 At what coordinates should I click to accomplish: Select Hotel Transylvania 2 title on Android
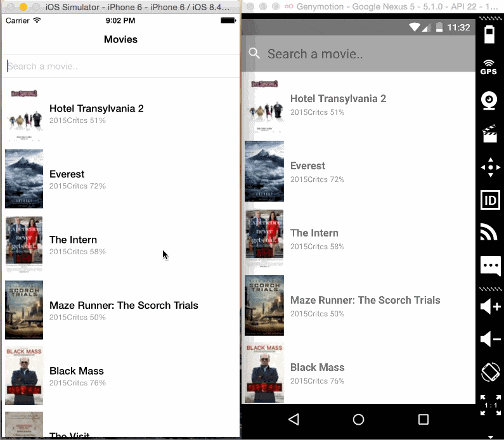coord(338,99)
